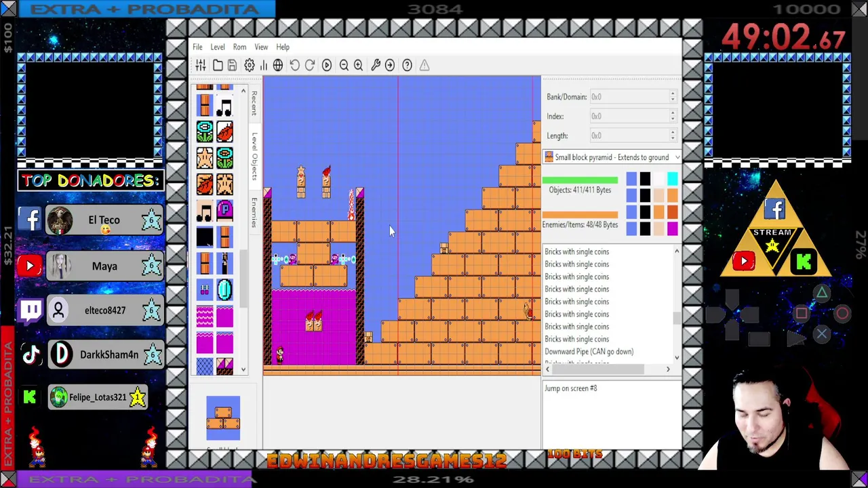This screenshot has height=488, width=868.
Task: Open the View menu
Action: pyautogui.click(x=261, y=47)
